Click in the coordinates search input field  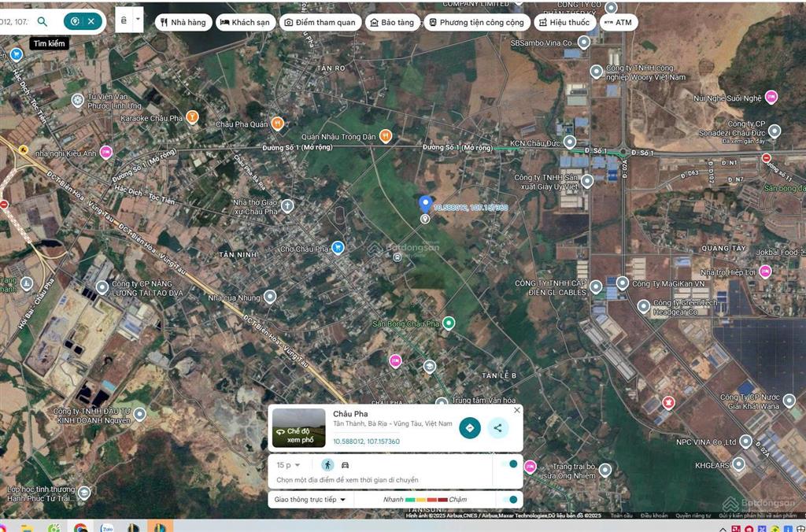click(16, 21)
